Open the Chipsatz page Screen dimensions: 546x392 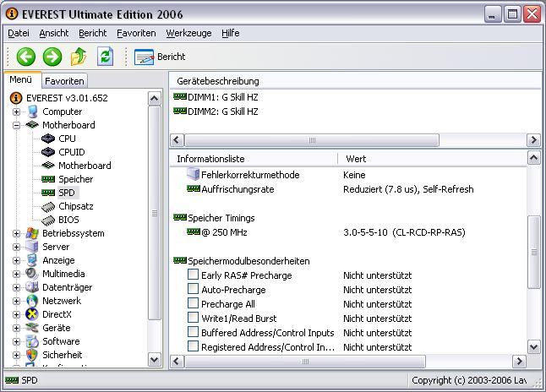point(75,206)
